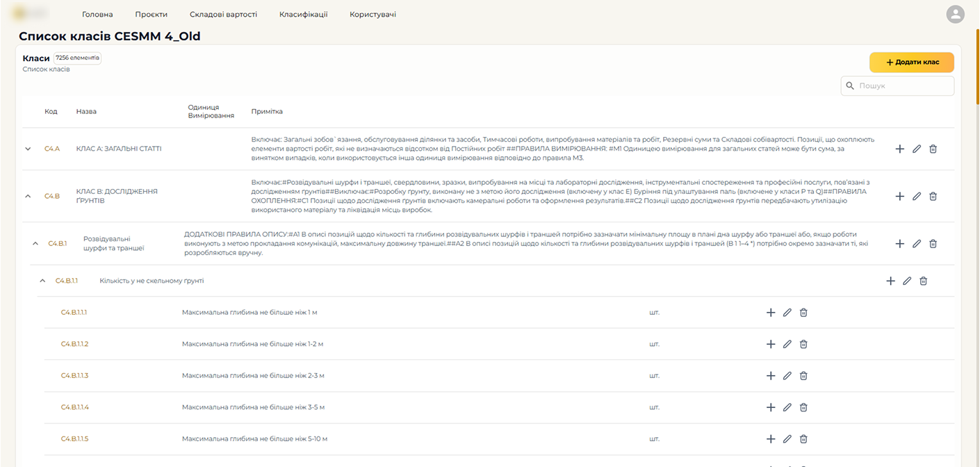Select 'Максимальна глибина не більше ніж 5-10 м'
Viewport: 980px width, 467px height.
tap(255, 439)
